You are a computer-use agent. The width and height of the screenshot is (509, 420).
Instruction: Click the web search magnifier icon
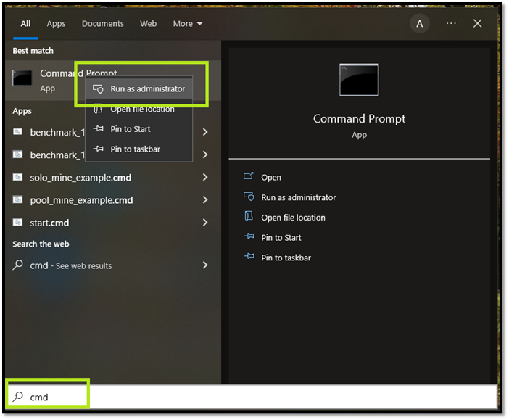point(18,265)
